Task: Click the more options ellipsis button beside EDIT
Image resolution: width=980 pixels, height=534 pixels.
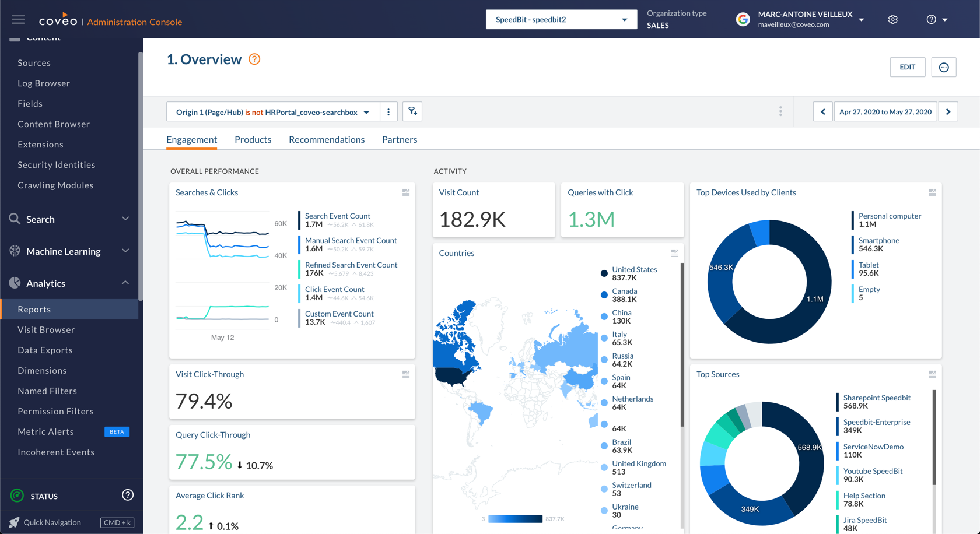Action: click(x=943, y=67)
